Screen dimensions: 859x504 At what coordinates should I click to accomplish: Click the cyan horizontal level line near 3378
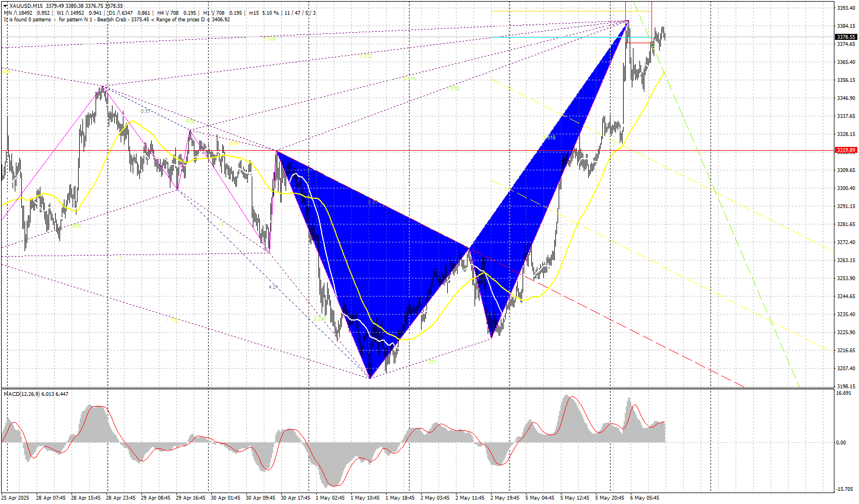click(x=571, y=37)
